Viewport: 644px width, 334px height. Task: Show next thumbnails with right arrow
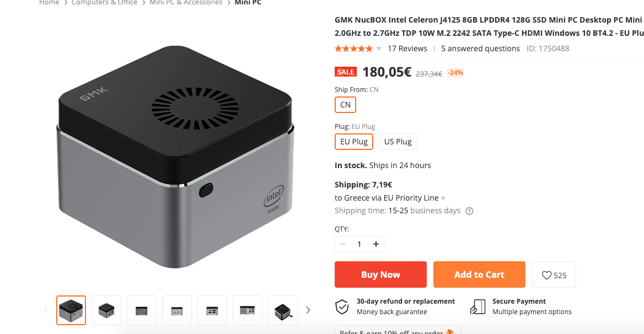308,310
